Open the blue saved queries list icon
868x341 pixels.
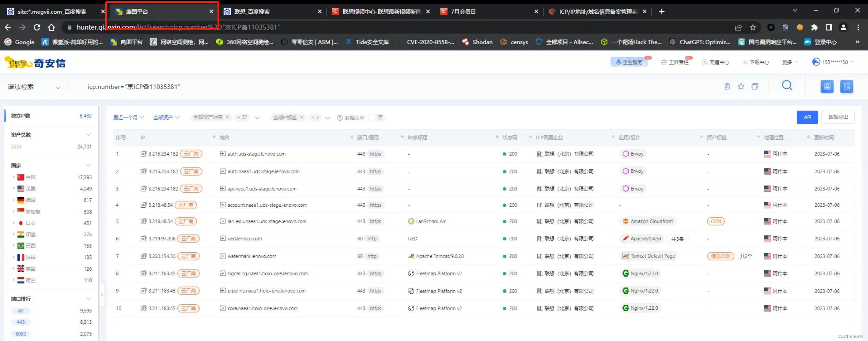tap(847, 86)
